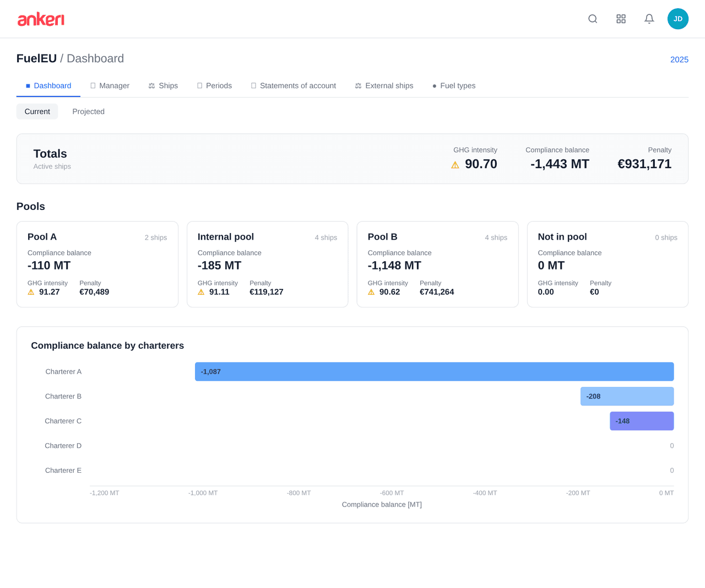Click the warning icon in the Internal pool card
705x588 pixels.
coord(201,292)
